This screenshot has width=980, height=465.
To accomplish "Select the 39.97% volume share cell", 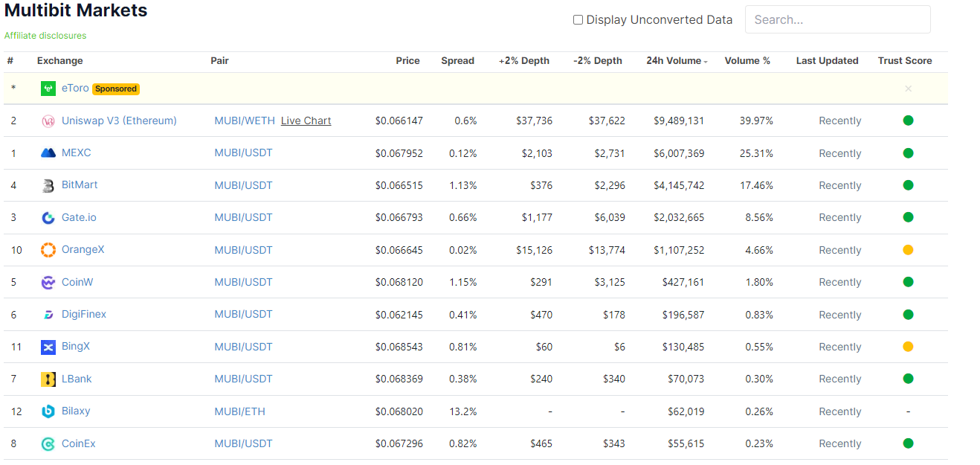I will [756, 121].
